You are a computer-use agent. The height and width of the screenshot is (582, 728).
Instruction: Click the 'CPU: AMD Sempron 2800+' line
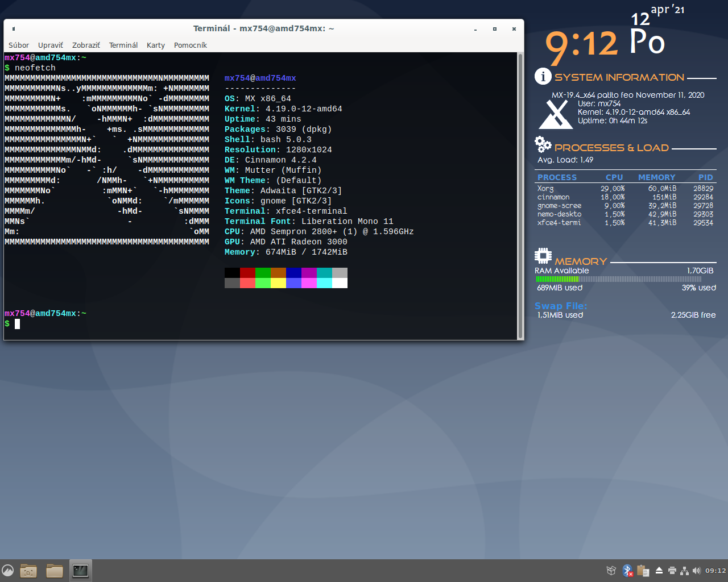pos(319,231)
